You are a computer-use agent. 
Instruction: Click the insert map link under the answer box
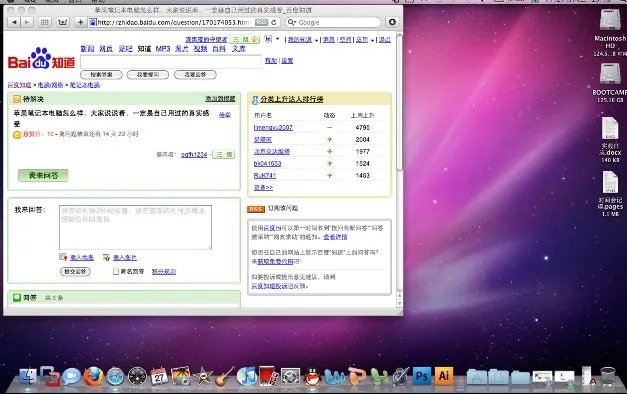[x=82, y=258]
